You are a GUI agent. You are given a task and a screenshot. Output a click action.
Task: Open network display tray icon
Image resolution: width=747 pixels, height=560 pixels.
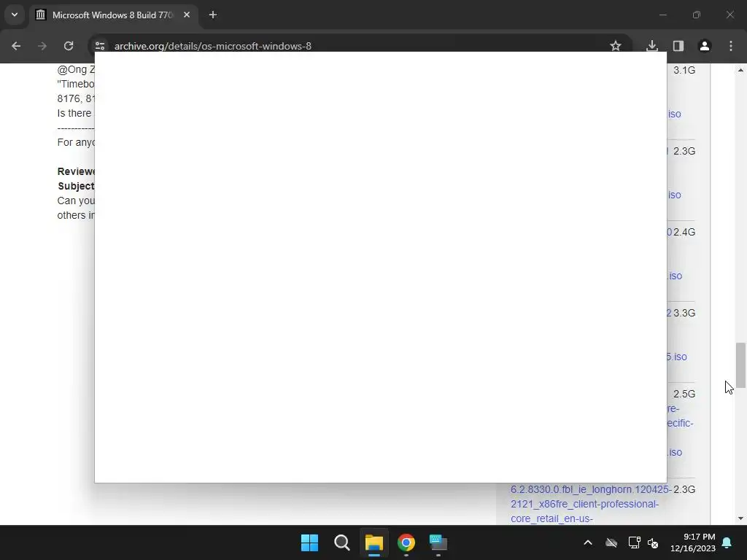[634, 542]
